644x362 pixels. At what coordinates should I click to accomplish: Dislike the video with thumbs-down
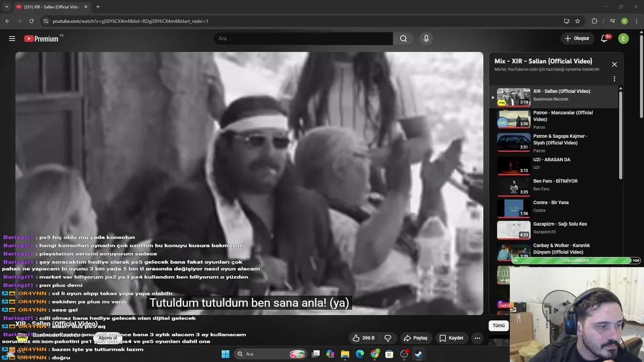click(388, 338)
